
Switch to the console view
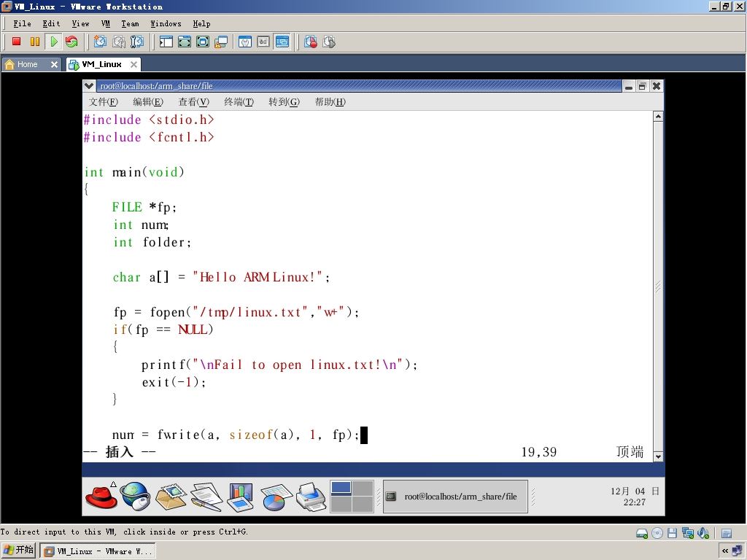click(282, 42)
